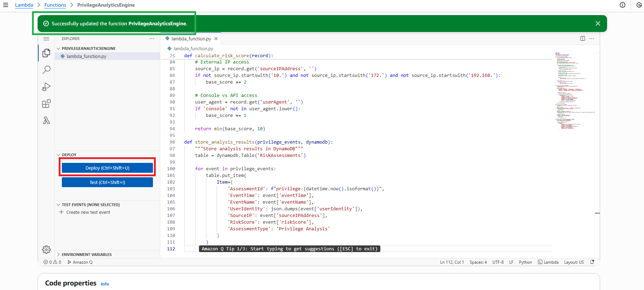The image size is (644, 290).
Task: Click the def store_analysis_results line
Action: coord(258,142)
